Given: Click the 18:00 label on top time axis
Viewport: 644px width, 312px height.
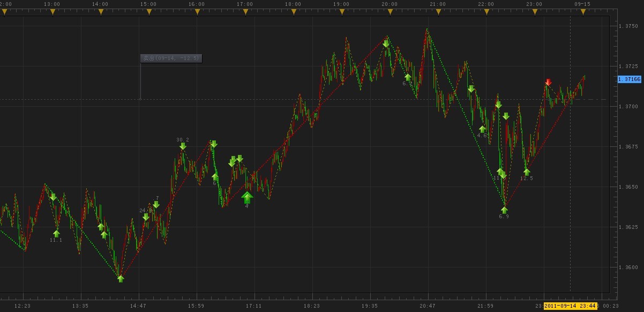Looking at the screenshot, I should [293, 4].
